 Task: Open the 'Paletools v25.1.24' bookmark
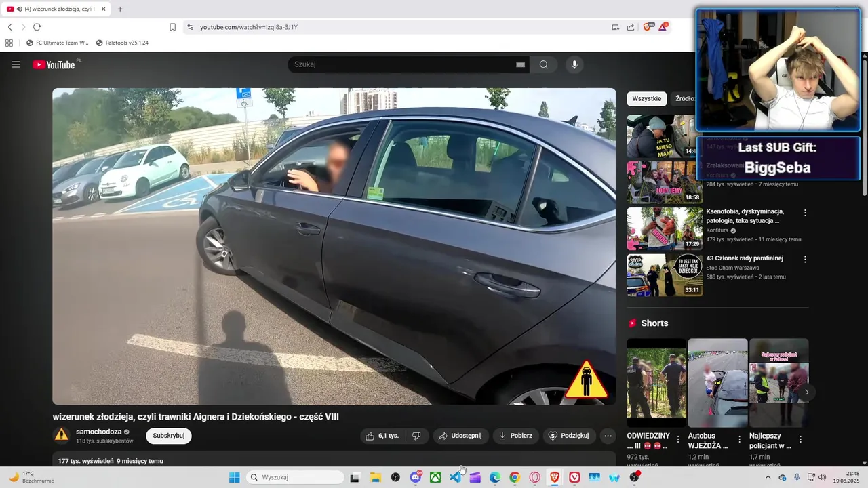[122, 43]
